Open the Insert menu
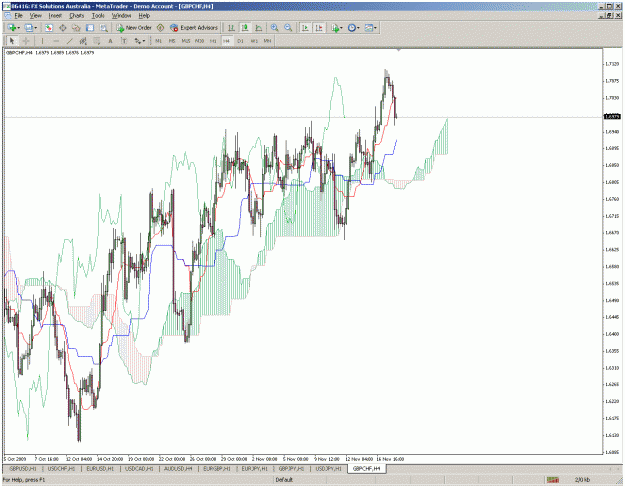 55,16
